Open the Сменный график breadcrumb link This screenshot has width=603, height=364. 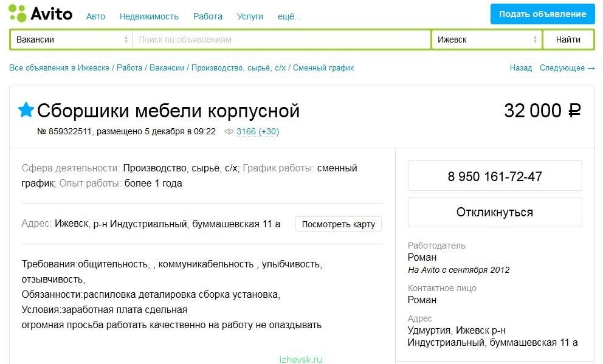[x=323, y=68]
